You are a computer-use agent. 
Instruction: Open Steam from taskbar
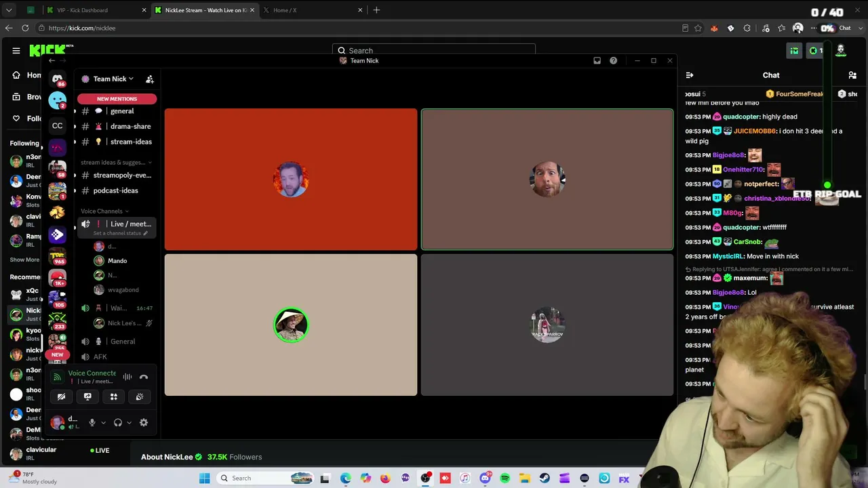(x=545, y=479)
